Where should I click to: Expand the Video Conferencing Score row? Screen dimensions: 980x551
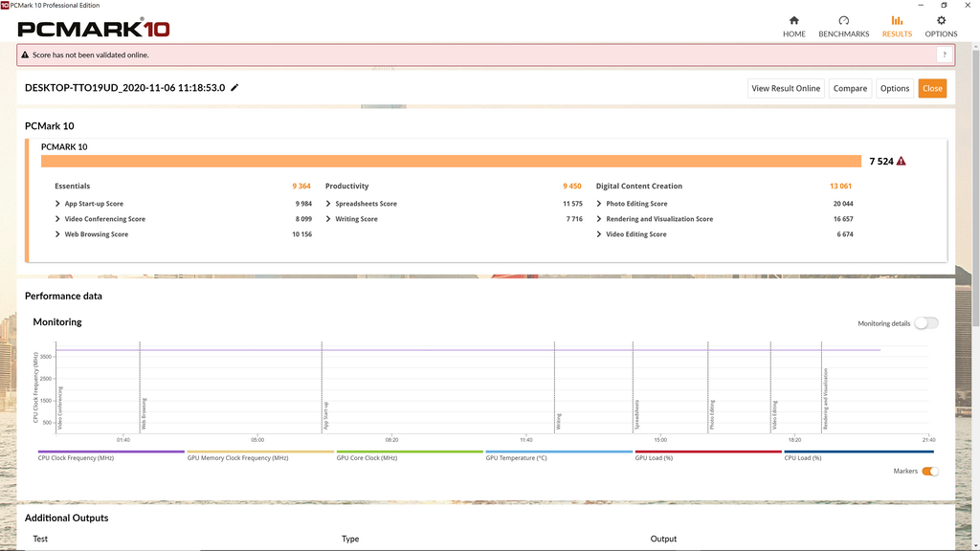click(x=58, y=219)
